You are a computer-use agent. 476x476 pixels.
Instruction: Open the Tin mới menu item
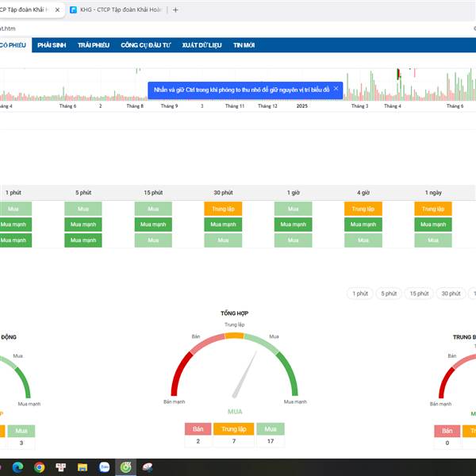click(x=244, y=45)
